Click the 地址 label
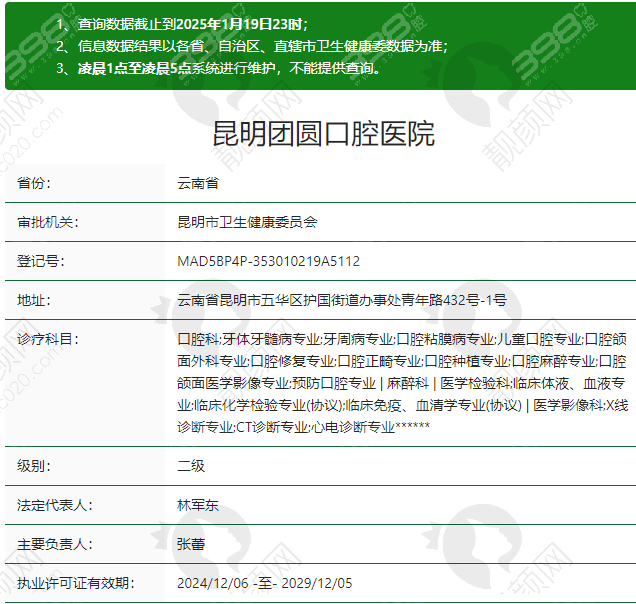This screenshot has height=604, width=636. [34, 300]
